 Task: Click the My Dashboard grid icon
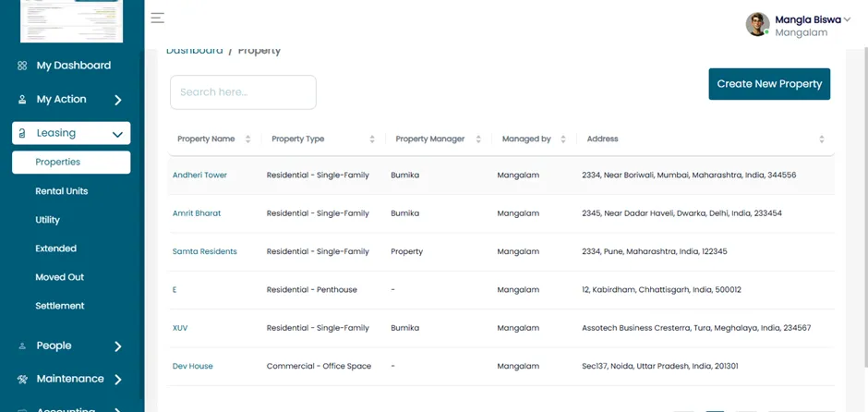22,66
